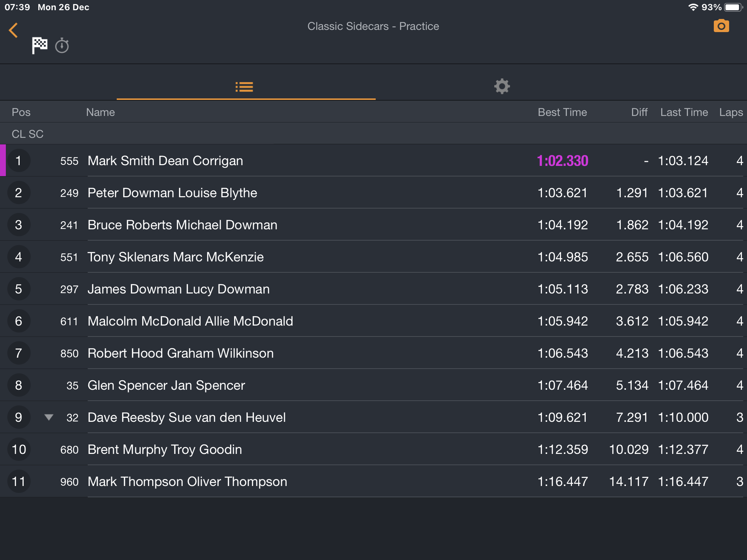Select the checkered flag results icon
747x560 pixels.
click(39, 46)
